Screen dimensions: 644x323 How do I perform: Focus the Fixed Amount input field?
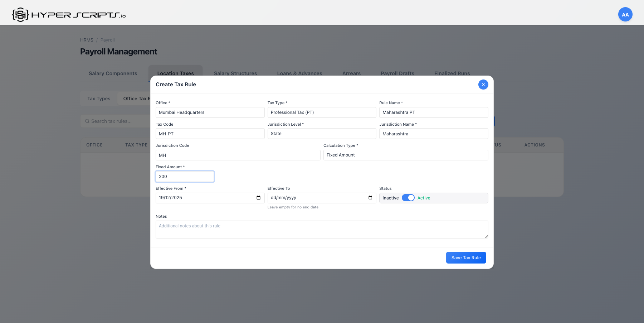[185, 177]
